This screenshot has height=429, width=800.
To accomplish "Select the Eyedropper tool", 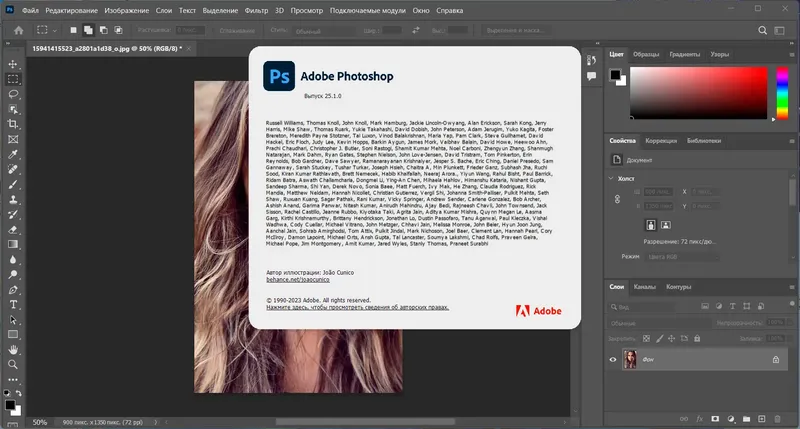I will [x=13, y=154].
